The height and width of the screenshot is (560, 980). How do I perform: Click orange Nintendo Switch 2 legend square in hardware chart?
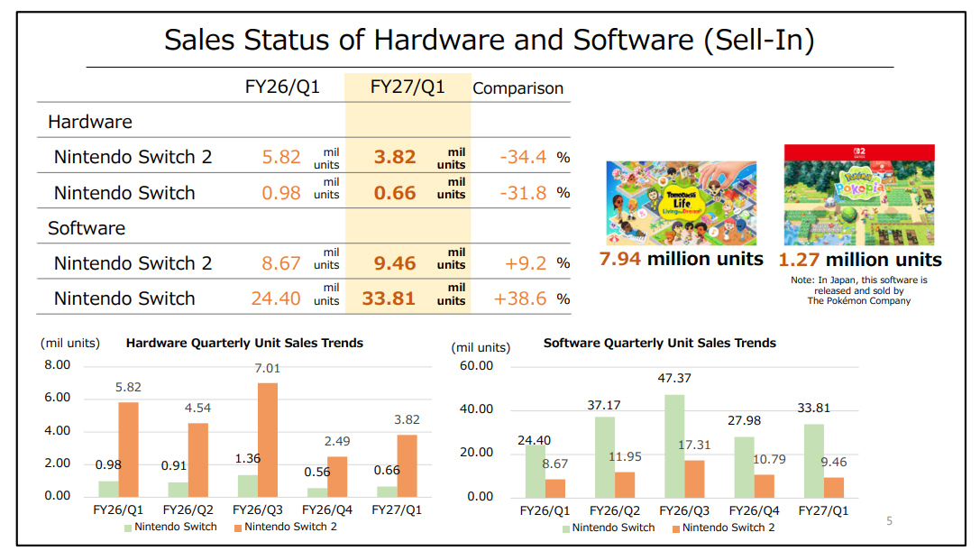(238, 528)
